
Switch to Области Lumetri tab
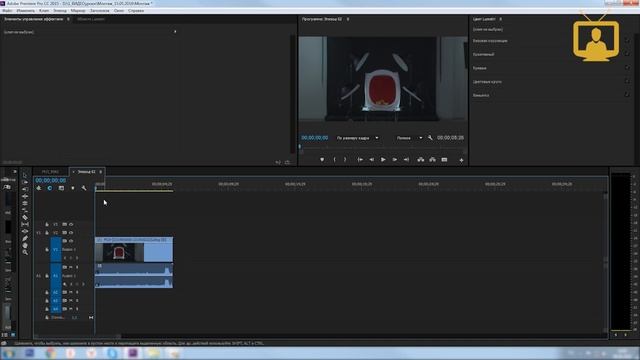coord(91,19)
